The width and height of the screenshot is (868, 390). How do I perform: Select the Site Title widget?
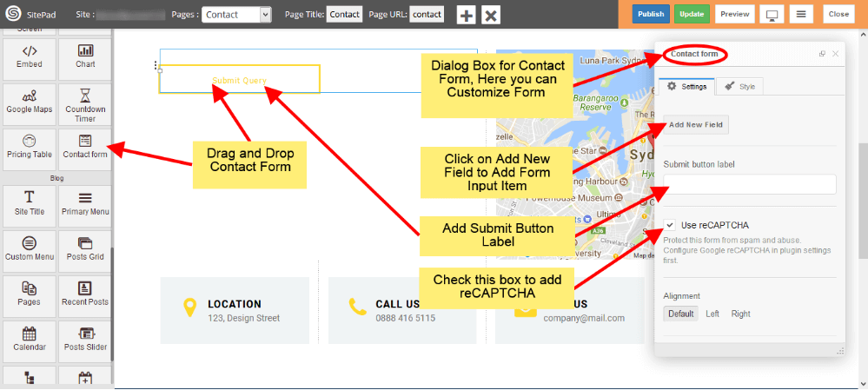click(x=30, y=206)
